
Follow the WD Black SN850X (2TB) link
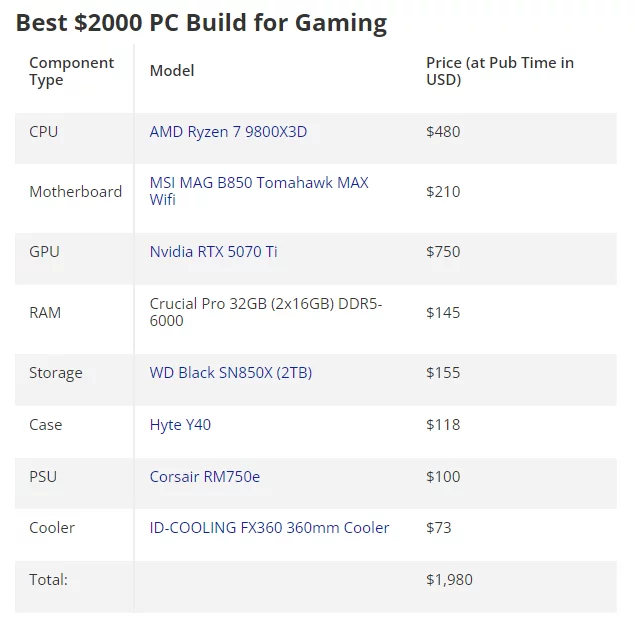click(x=230, y=373)
